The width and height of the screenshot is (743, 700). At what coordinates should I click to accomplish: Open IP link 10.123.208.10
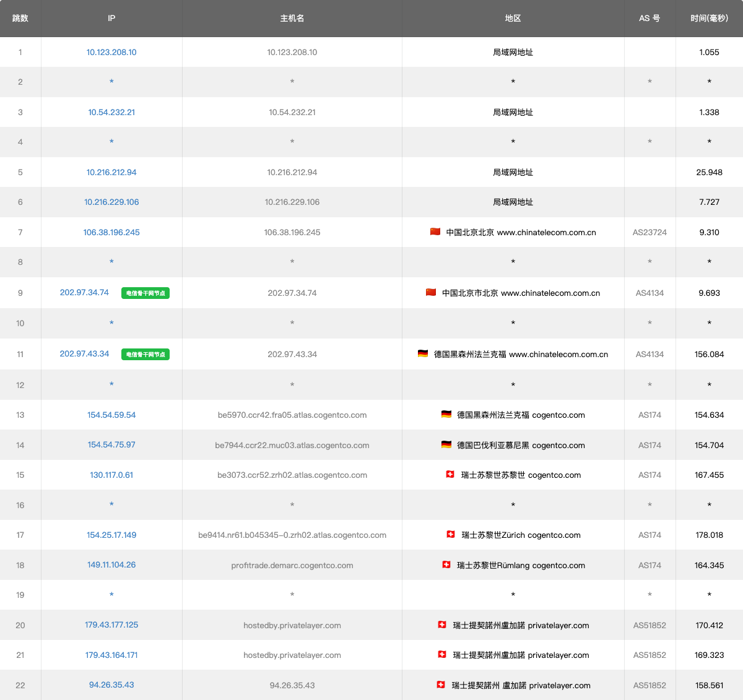(111, 53)
